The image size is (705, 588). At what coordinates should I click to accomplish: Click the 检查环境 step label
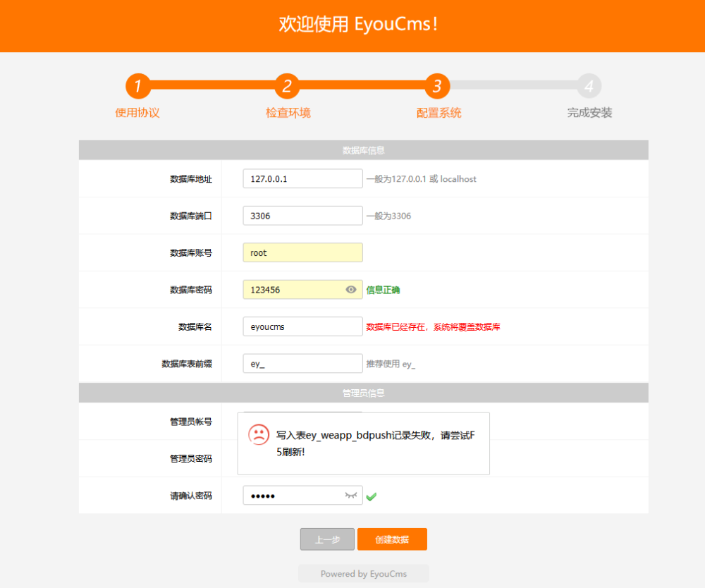tap(288, 112)
